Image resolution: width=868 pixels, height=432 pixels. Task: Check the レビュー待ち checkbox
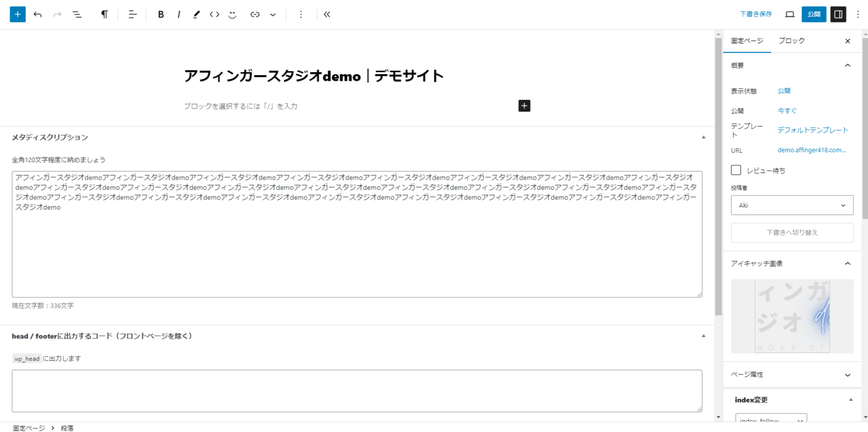tap(736, 170)
